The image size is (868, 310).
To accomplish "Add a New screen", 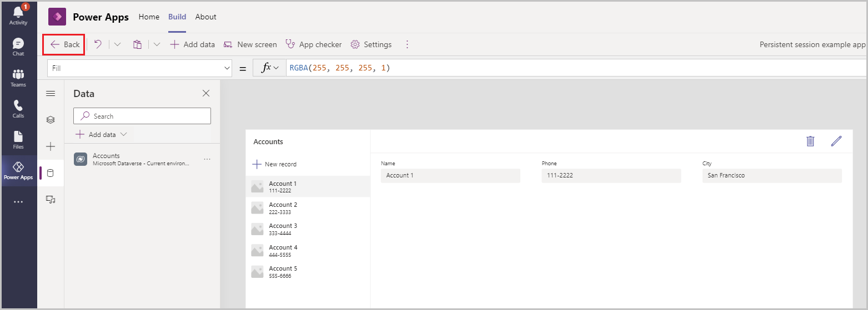I will [x=250, y=44].
